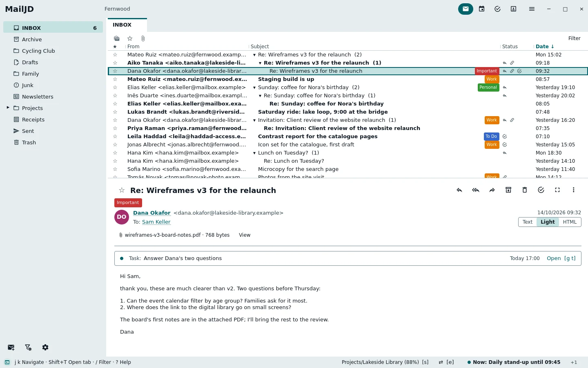Open the tasks view icon
This screenshot has height=368, width=588.
(x=497, y=9)
